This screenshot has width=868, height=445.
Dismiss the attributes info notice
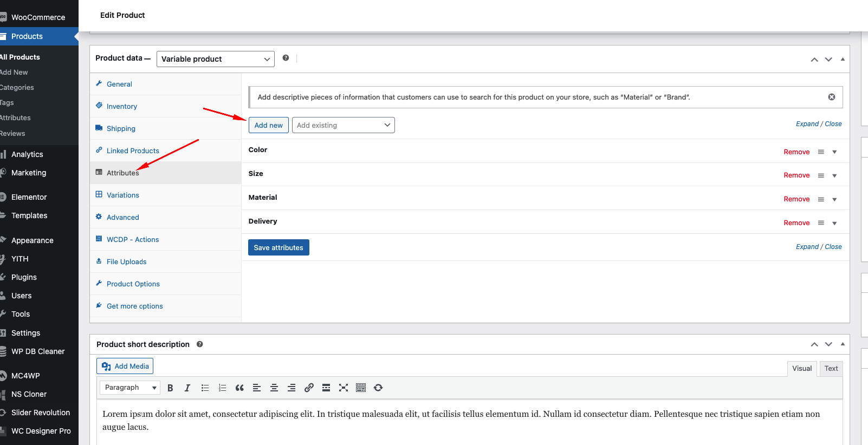[x=832, y=97]
